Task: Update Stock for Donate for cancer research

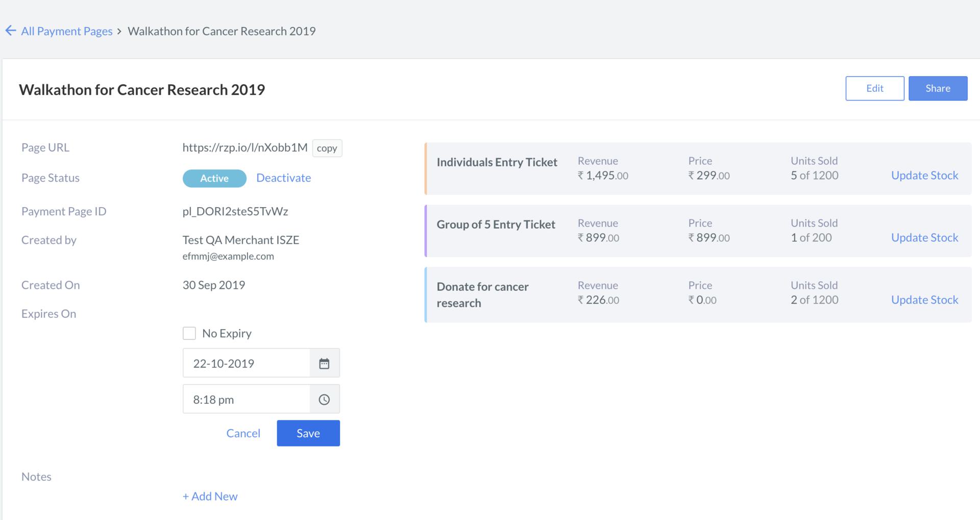Action: click(924, 300)
